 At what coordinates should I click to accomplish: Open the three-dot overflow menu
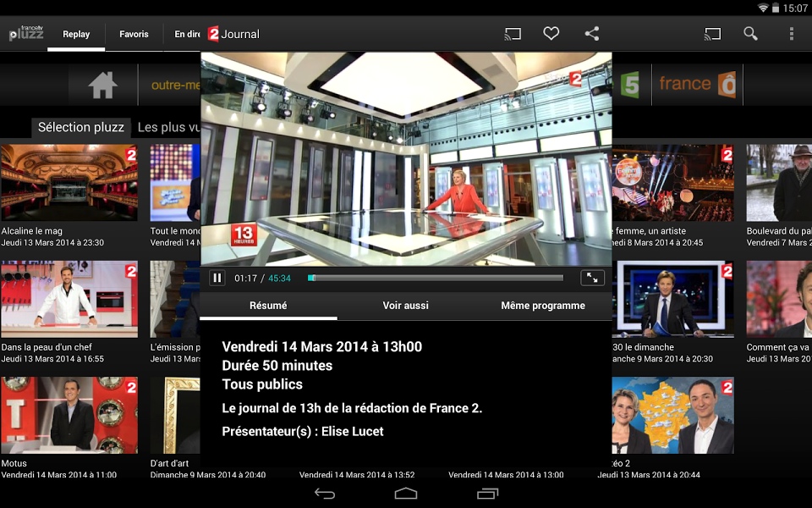click(x=792, y=34)
